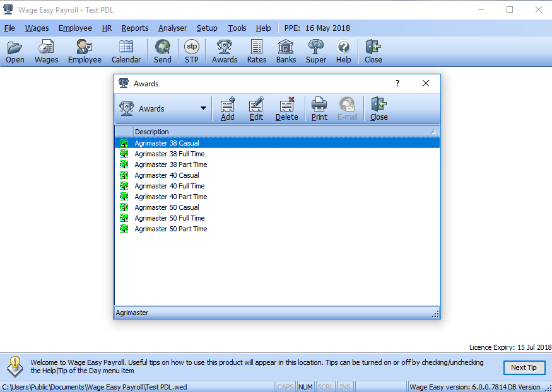Click the NUM indicator in status bar

tap(305, 387)
